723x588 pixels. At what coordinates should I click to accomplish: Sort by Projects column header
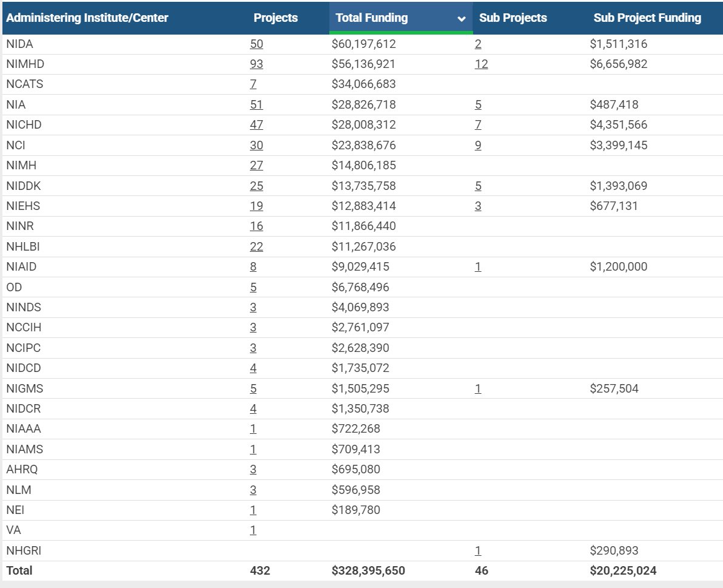[x=275, y=18]
